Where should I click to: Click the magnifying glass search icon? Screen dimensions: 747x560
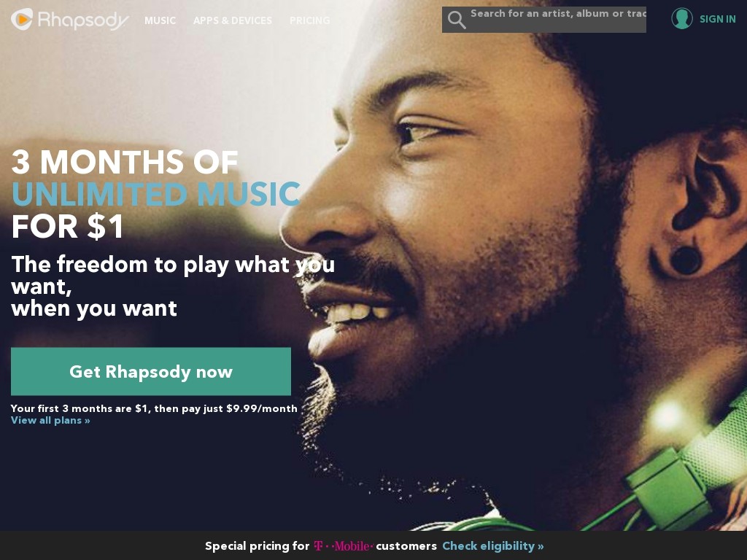click(x=457, y=20)
